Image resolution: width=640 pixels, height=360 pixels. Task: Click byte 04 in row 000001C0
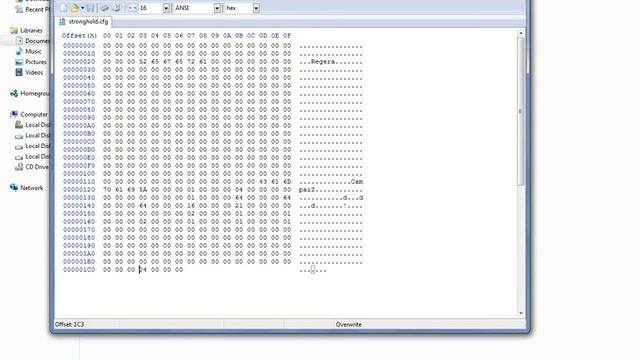[143, 270]
